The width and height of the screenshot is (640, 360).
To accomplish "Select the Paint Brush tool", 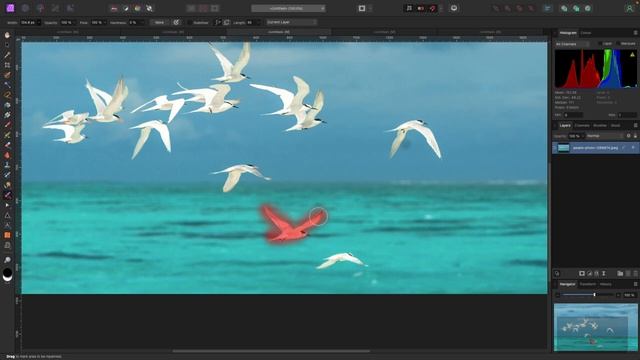I will coord(7,125).
